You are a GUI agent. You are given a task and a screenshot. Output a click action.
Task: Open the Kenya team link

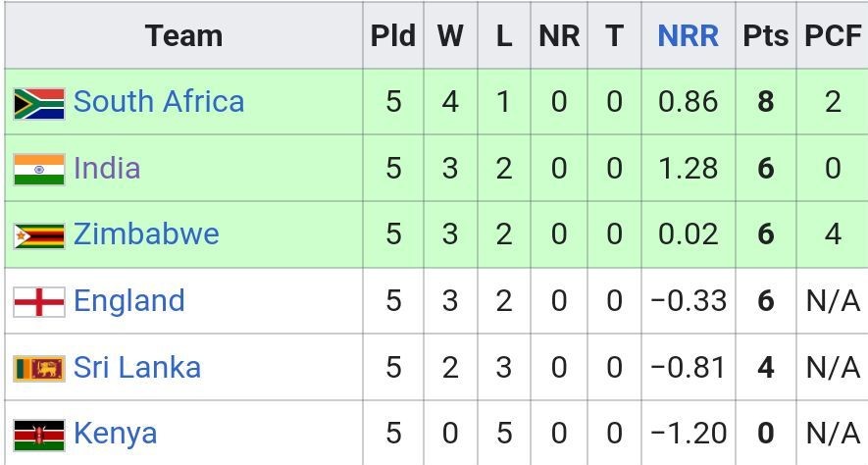pos(115,435)
